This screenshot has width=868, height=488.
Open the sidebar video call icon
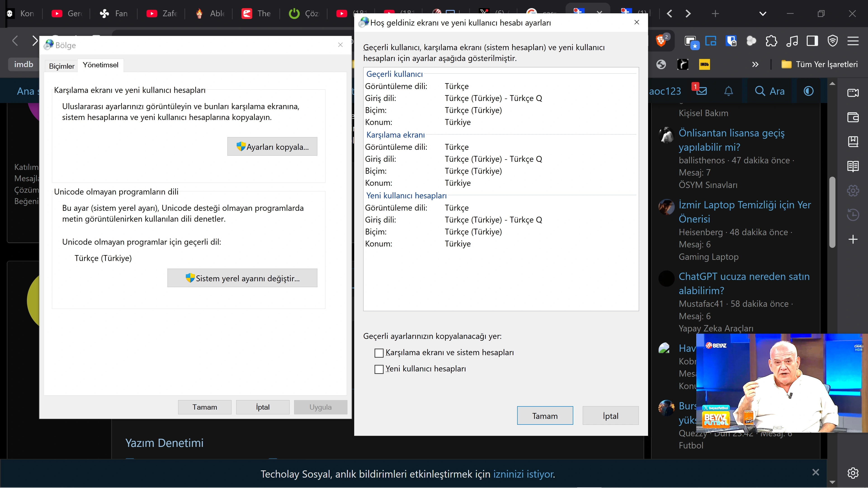point(853,93)
